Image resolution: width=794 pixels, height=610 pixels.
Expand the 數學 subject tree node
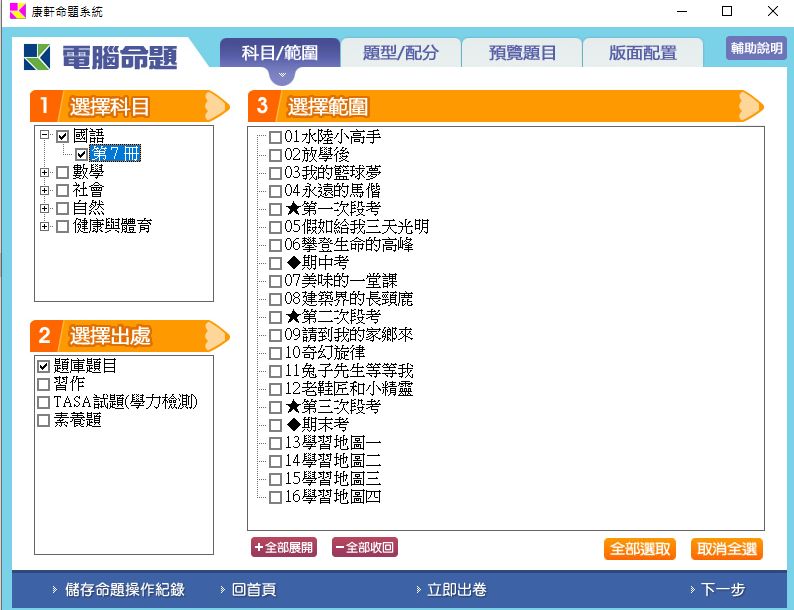tap(44, 173)
